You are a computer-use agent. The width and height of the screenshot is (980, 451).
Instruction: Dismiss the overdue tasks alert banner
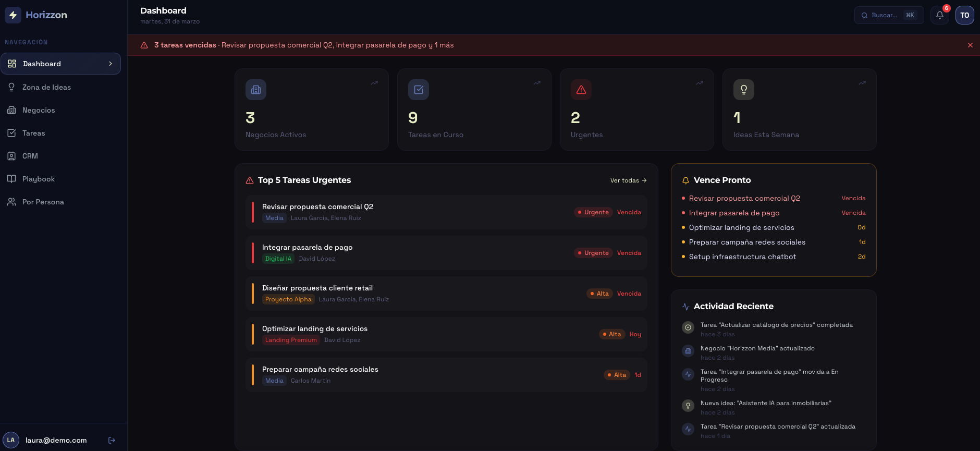[970, 45]
